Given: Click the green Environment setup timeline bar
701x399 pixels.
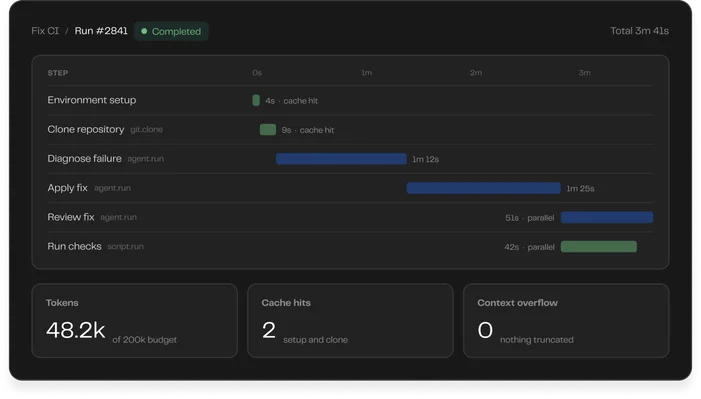Looking at the screenshot, I should pos(256,100).
